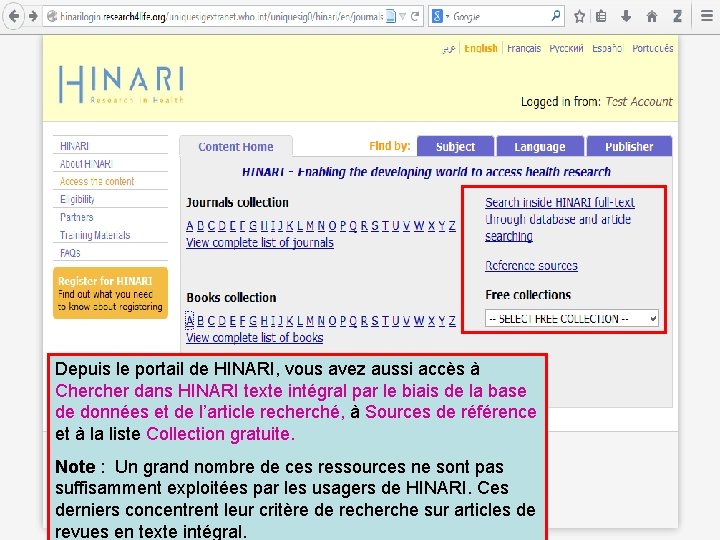Select letter K in Books collection
The width and height of the screenshot is (720, 540).
(290, 321)
